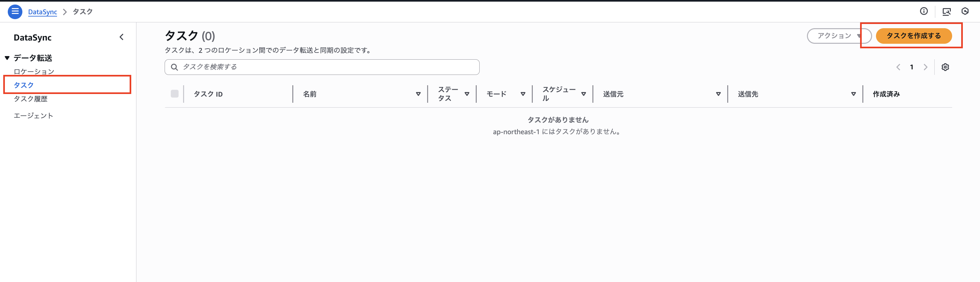Image resolution: width=980 pixels, height=282 pixels.
Task: Open エージェント in sidebar
Action: pos(33,115)
